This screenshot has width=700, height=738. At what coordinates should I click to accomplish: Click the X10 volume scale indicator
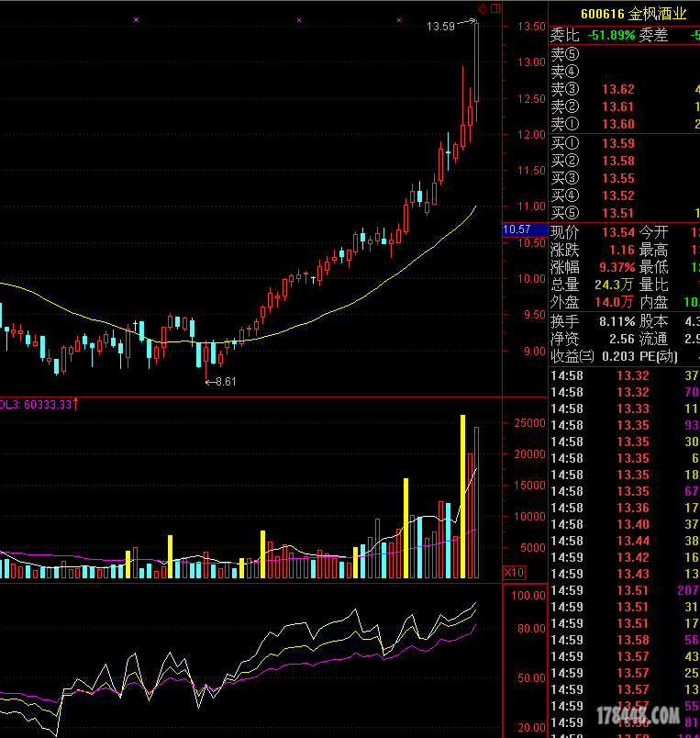pyautogui.click(x=515, y=573)
